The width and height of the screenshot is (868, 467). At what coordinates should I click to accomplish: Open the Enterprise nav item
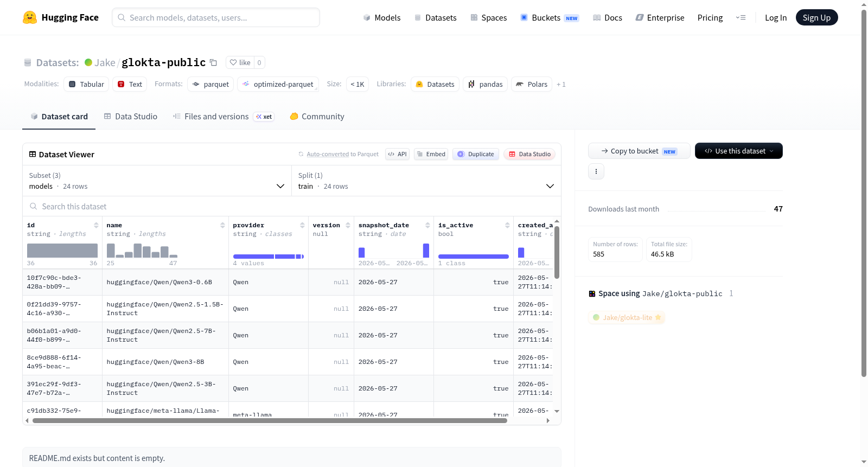coord(660,17)
